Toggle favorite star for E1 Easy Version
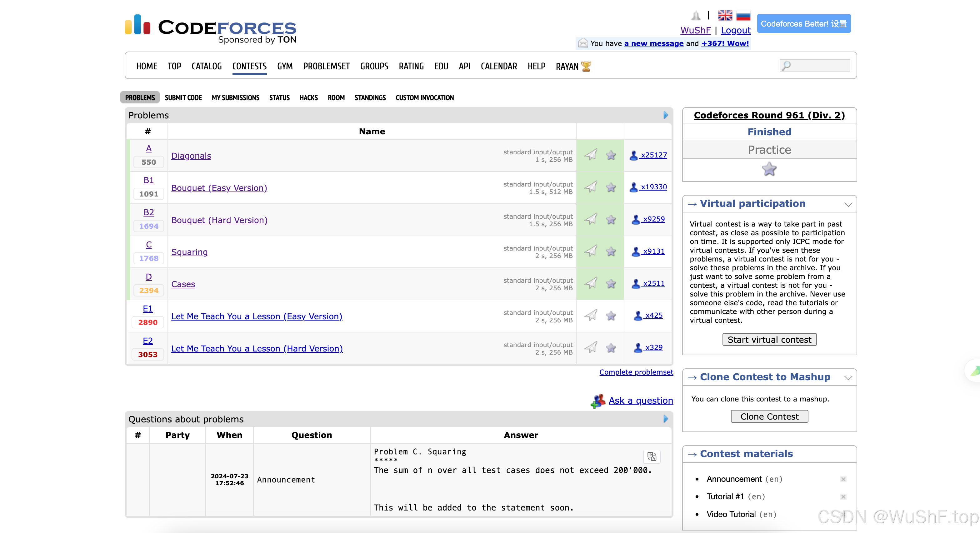Screen dimensions: 980x533 (x=611, y=316)
